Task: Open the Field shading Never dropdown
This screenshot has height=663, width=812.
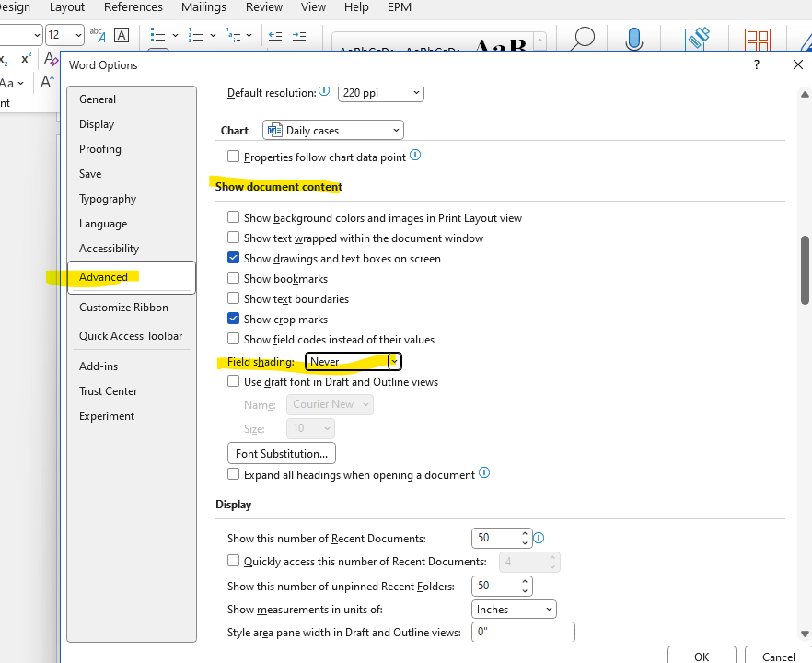Action: (x=354, y=362)
